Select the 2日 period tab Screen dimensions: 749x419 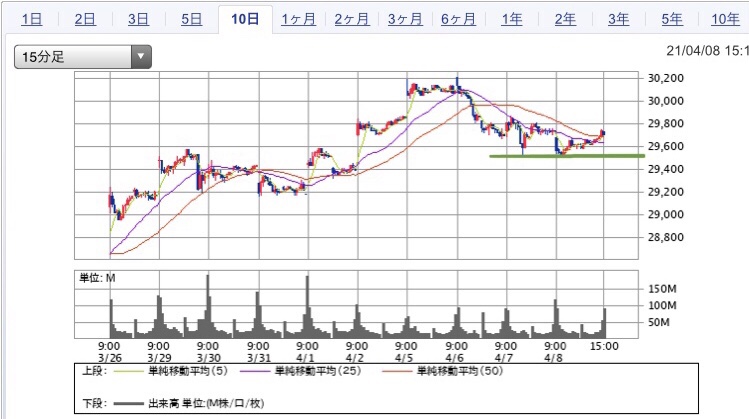[85, 19]
